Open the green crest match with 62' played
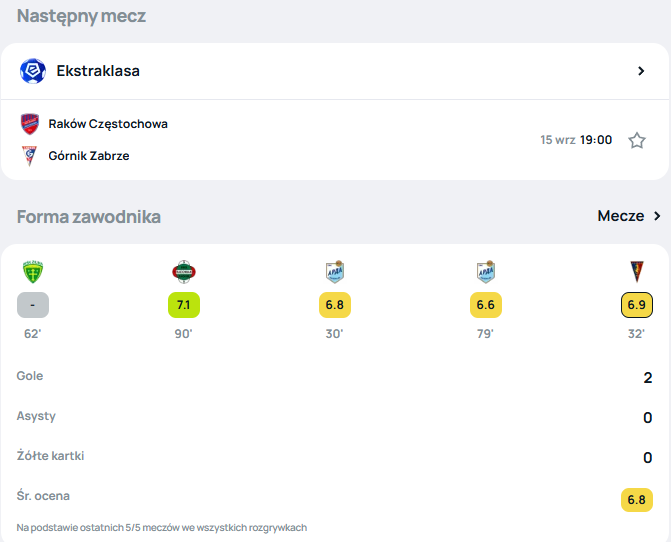The width and height of the screenshot is (671, 542). click(x=33, y=272)
